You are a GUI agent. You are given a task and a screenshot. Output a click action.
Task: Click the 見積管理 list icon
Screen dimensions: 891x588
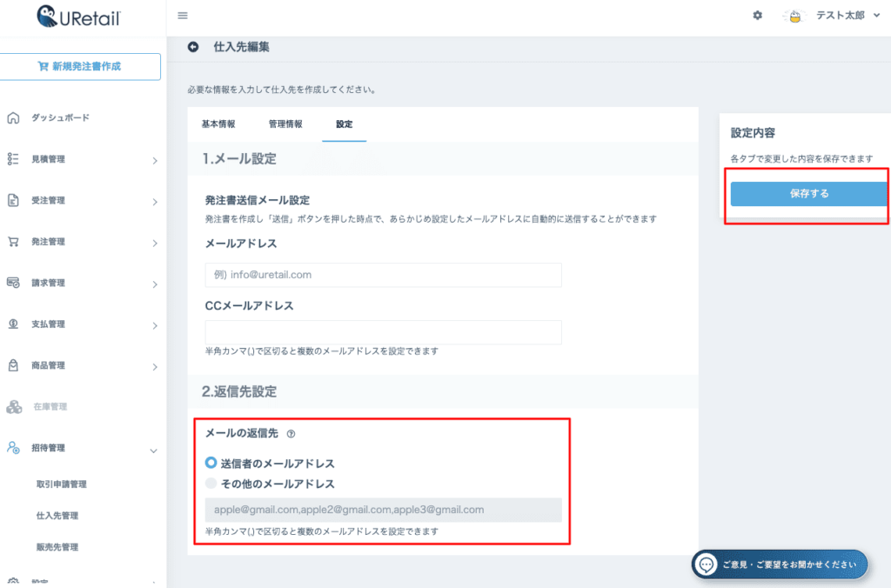pyautogui.click(x=13, y=159)
